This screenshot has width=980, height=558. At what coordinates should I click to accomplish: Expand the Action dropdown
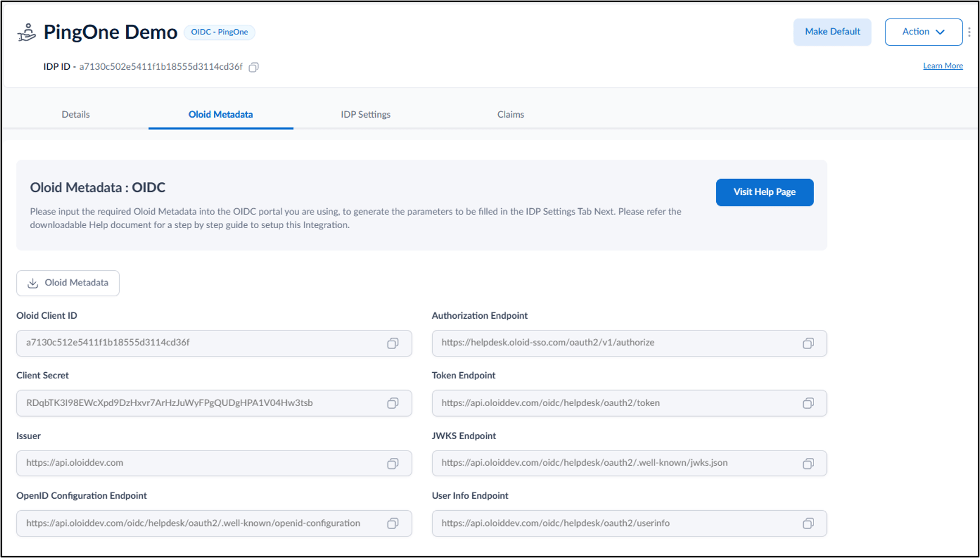(x=924, y=32)
